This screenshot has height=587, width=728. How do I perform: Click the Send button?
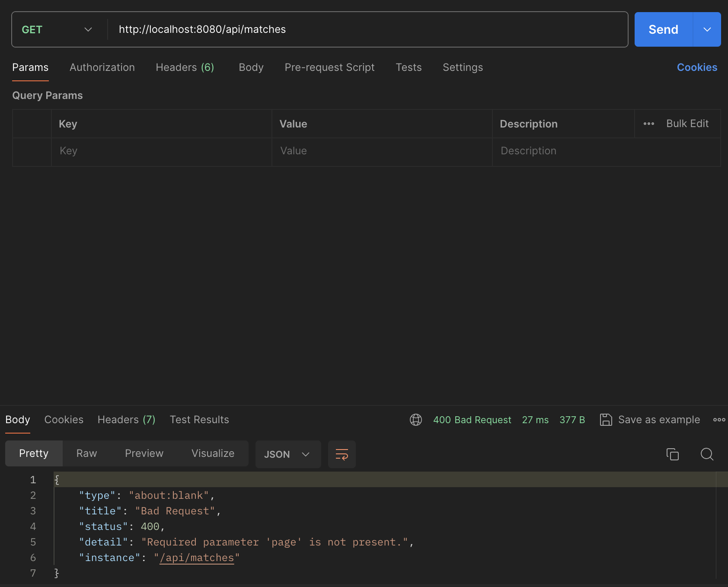pyautogui.click(x=663, y=29)
